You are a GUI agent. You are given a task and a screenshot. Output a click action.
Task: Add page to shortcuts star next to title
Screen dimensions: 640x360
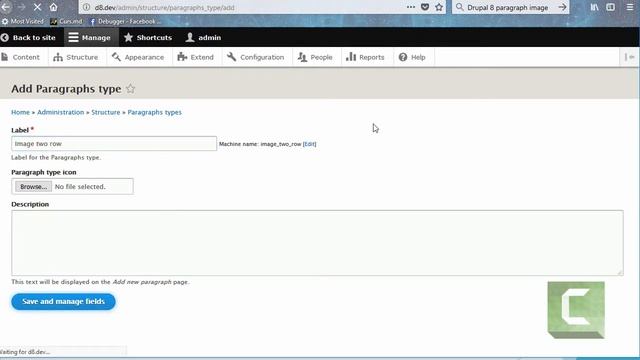pos(130,89)
